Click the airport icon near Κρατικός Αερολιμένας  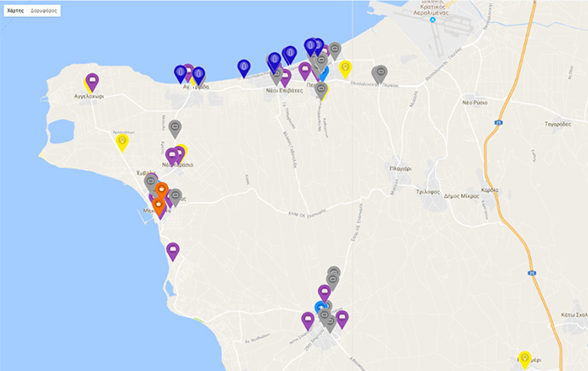(x=432, y=20)
